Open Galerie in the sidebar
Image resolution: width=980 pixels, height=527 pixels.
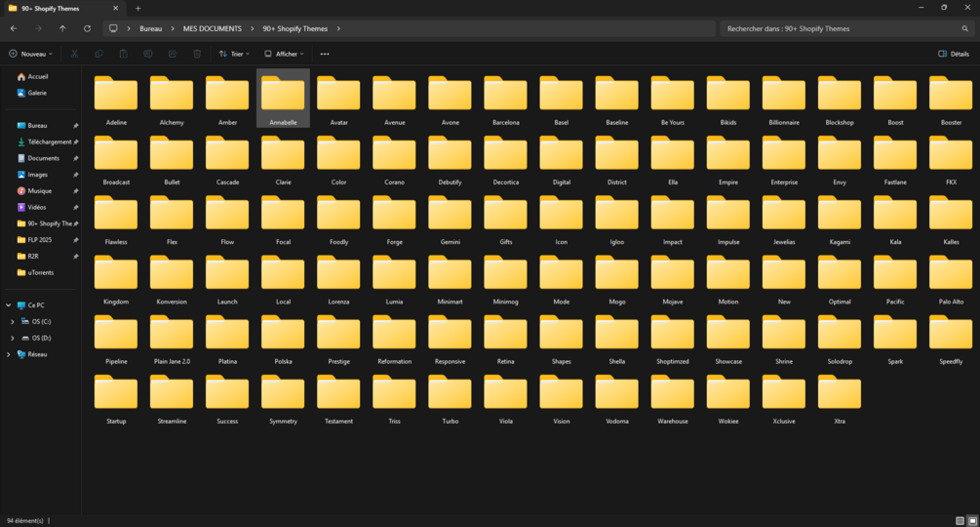37,93
